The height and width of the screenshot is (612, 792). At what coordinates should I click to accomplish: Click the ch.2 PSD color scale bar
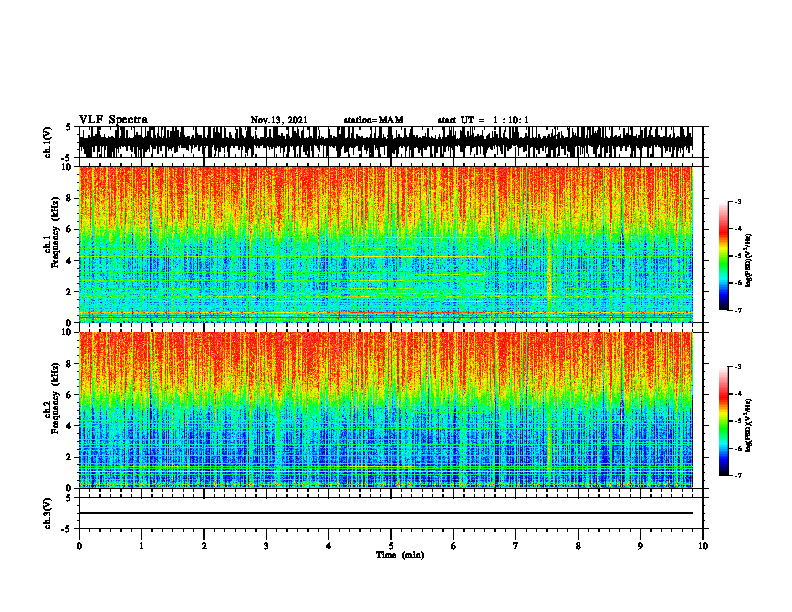pyautogui.click(x=724, y=421)
